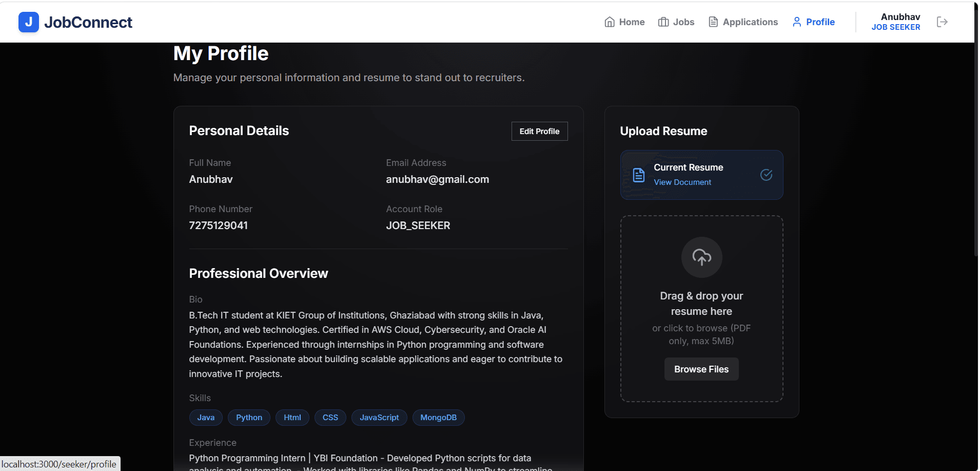This screenshot has width=980, height=471.
Task: Click the resume document file icon
Action: (638, 175)
